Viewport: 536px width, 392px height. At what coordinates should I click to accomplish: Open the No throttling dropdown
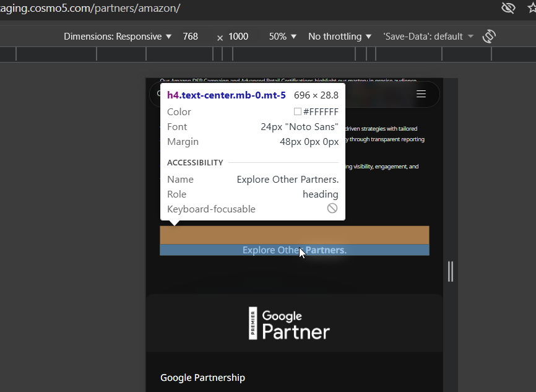[x=339, y=37]
